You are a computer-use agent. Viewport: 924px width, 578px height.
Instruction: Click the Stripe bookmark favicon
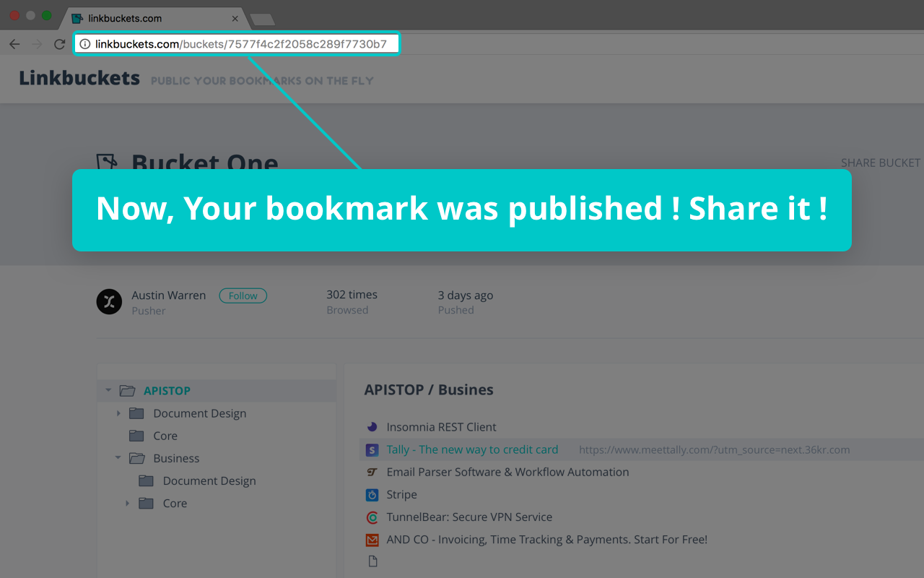click(x=372, y=495)
